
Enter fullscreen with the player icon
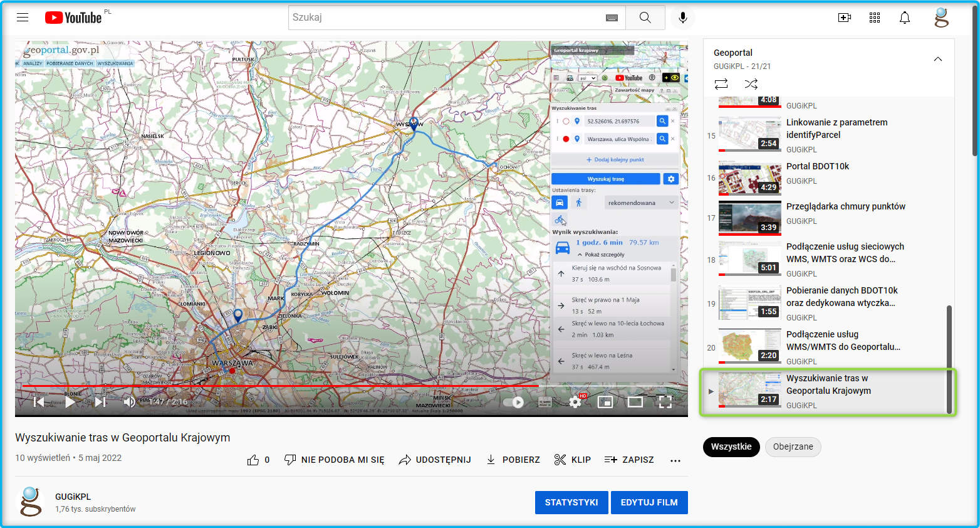(665, 401)
